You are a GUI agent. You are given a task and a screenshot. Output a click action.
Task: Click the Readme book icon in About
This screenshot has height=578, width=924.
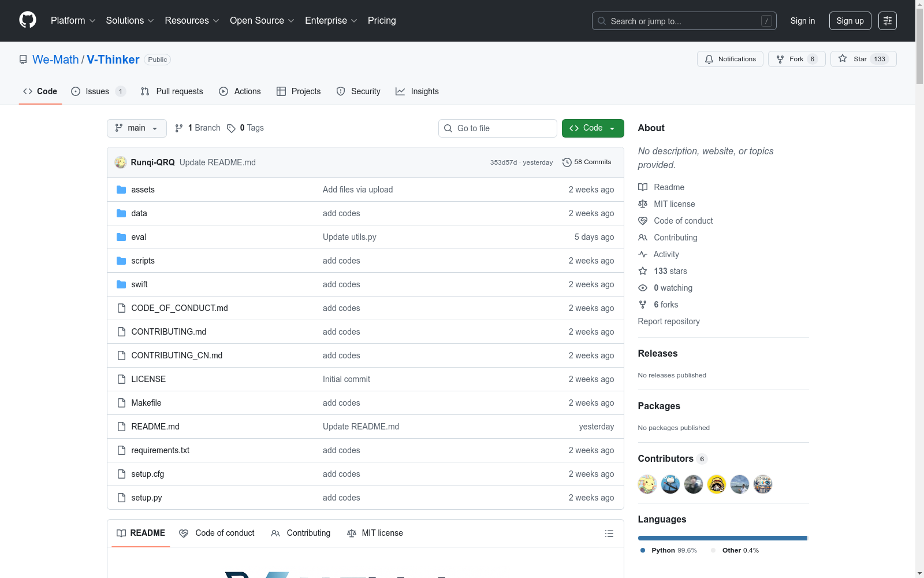pyautogui.click(x=643, y=187)
